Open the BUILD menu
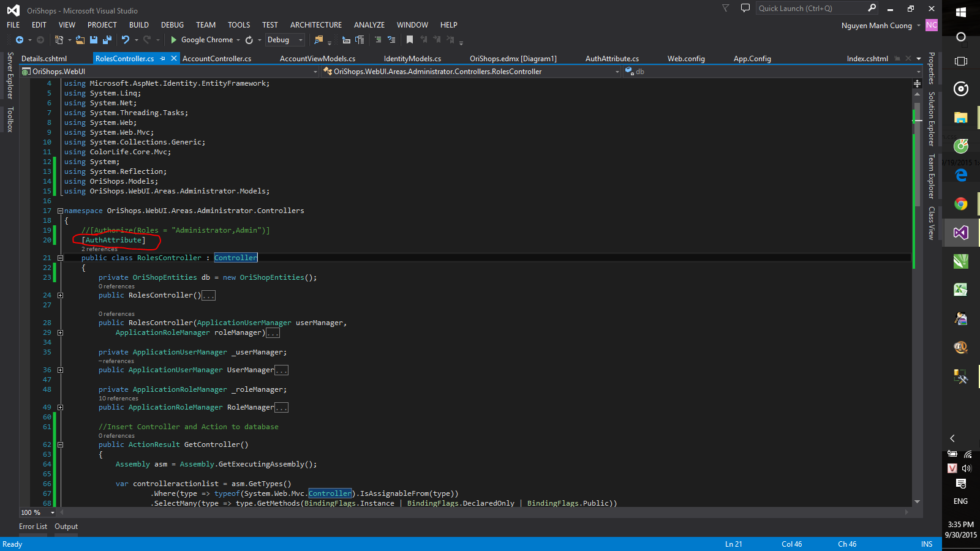 [x=139, y=25]
